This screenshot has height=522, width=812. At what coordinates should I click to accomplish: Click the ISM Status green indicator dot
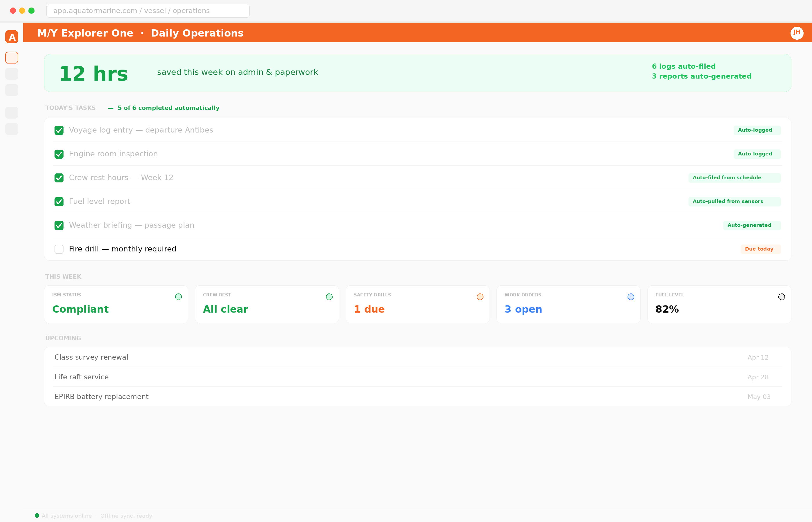pyautogui.click(x=179, y=297)
